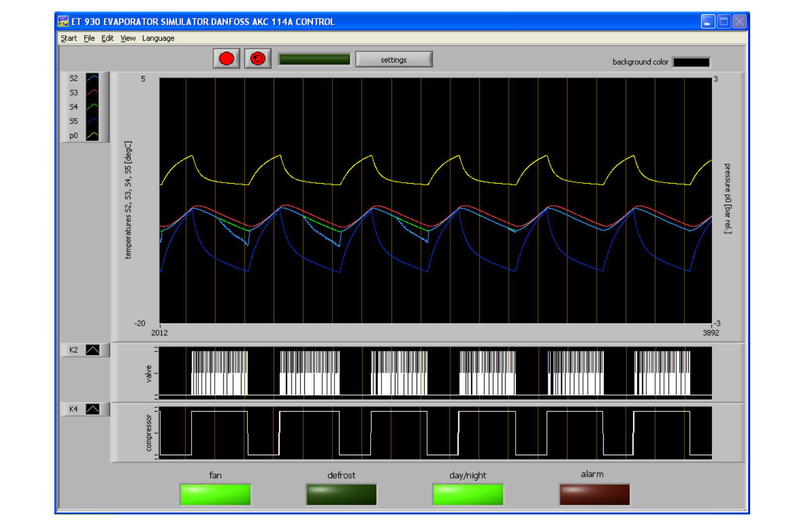Pick the background color swatch

point(691,62)
